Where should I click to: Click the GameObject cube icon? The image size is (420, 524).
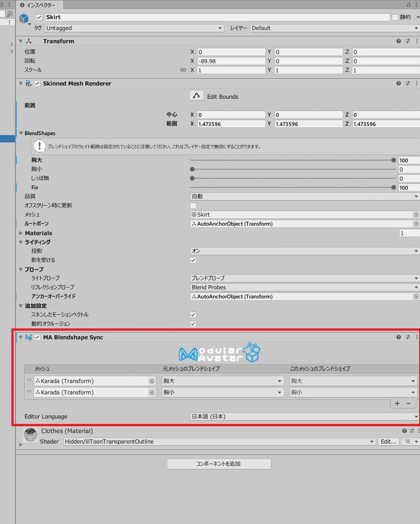(x=24, y=19)
